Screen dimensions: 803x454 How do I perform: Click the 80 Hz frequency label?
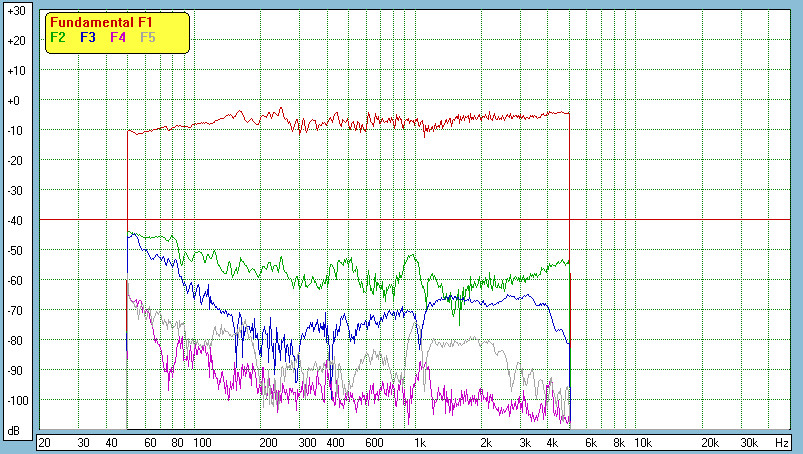177,443
